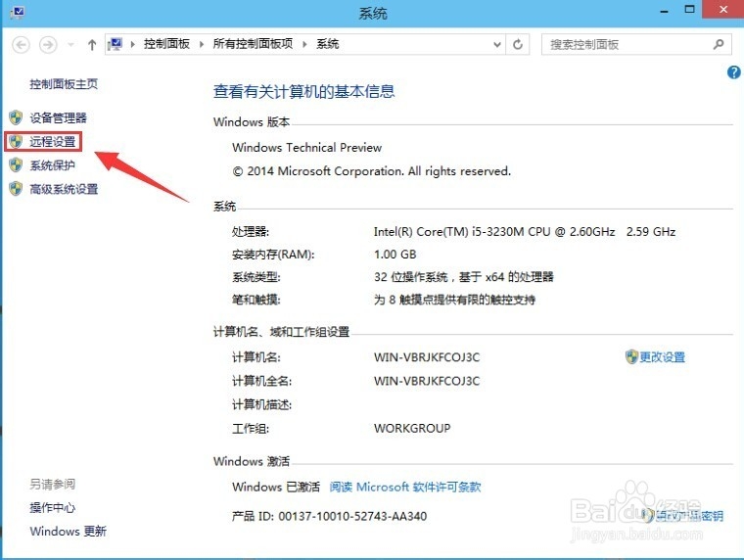Click shield icon beside 远程设置

[16, 141]
